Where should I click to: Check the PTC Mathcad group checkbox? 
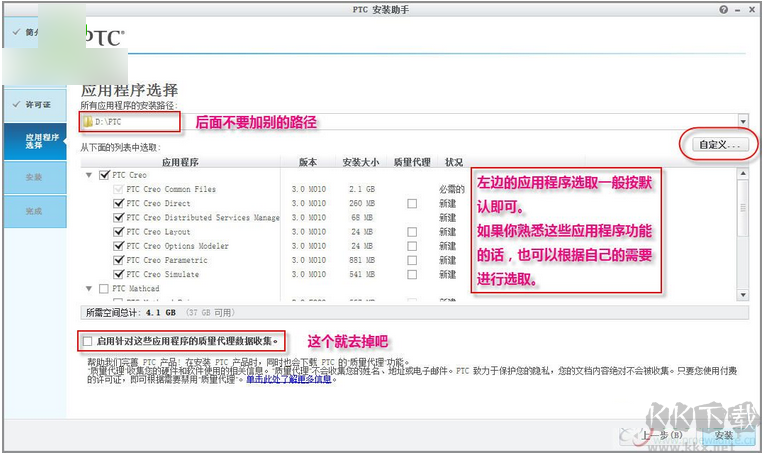[x=104, y=288]
